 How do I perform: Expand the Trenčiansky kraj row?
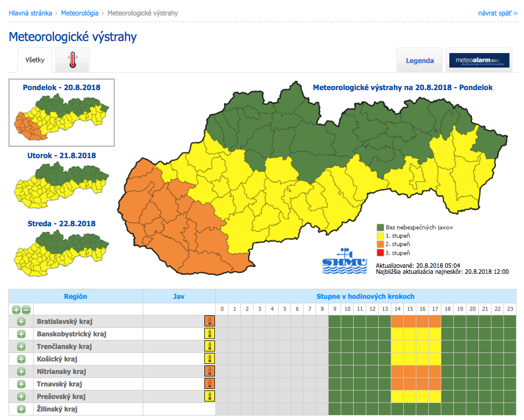point(21,346)
